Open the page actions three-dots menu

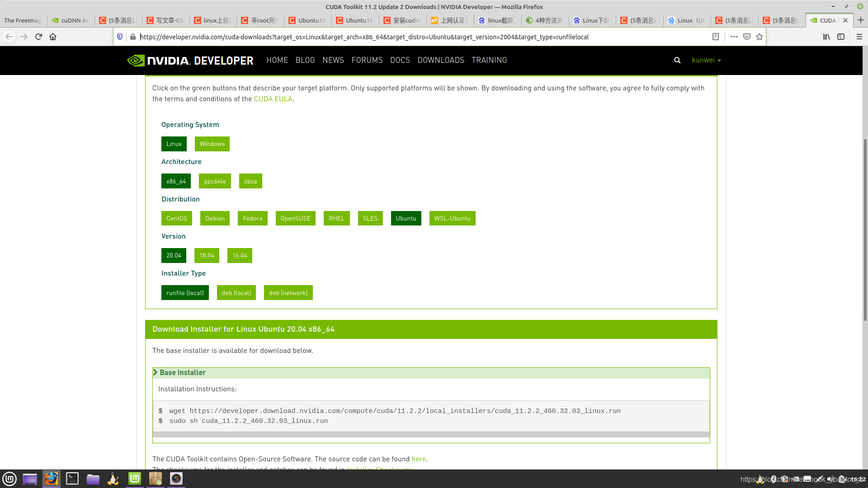[734, 37]
